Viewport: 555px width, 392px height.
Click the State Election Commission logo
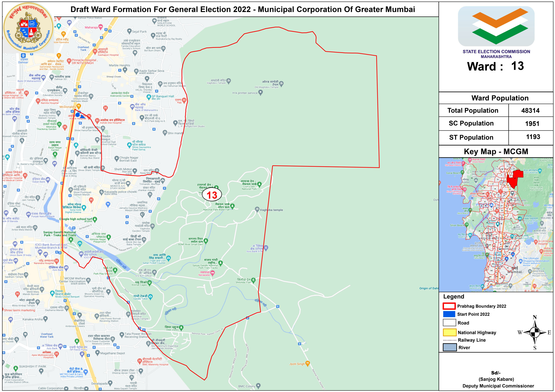(x=496, y=26)
